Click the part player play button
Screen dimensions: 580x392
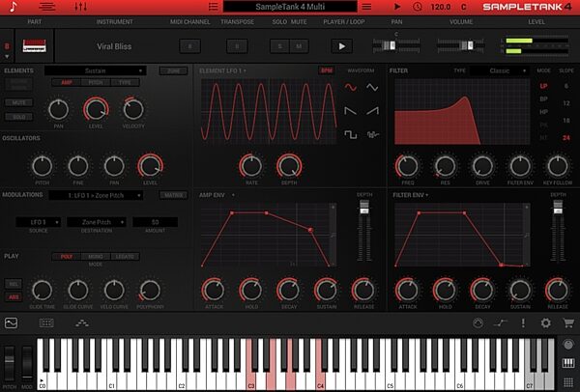click(x=342, y=46)
